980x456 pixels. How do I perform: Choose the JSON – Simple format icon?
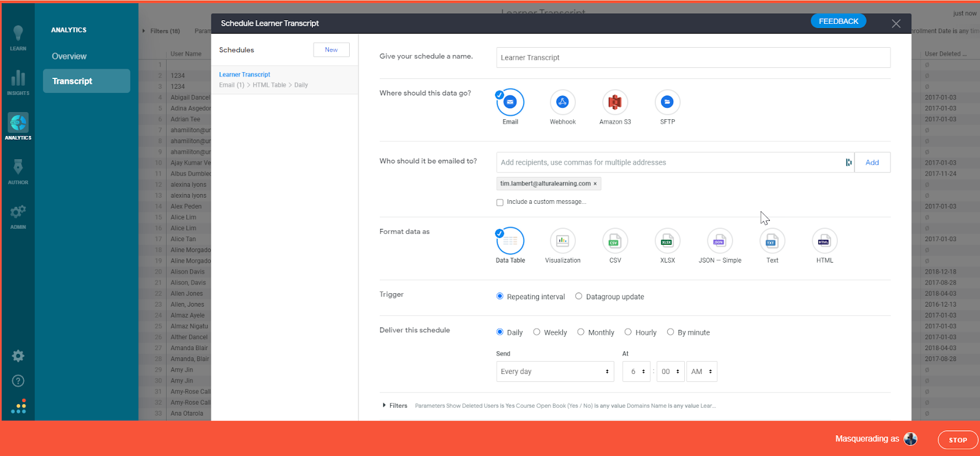pyautogui.click(x=720, y=241)
